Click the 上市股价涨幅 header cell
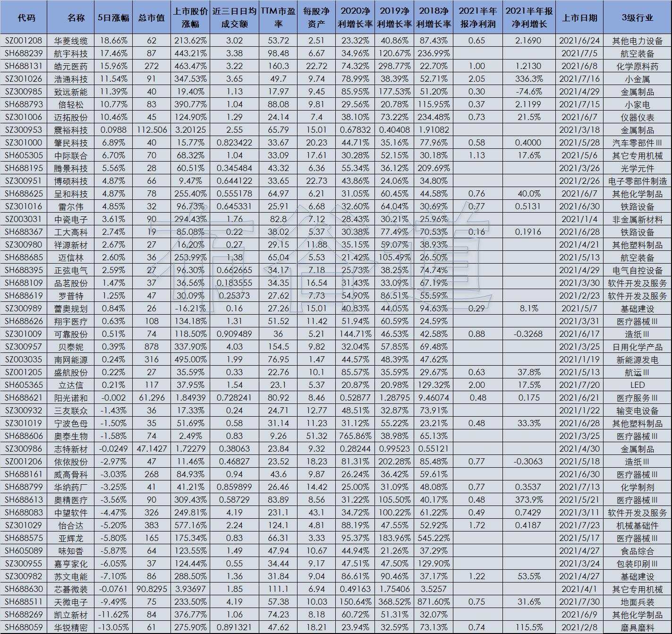672x634 pixels. [190, 17]
